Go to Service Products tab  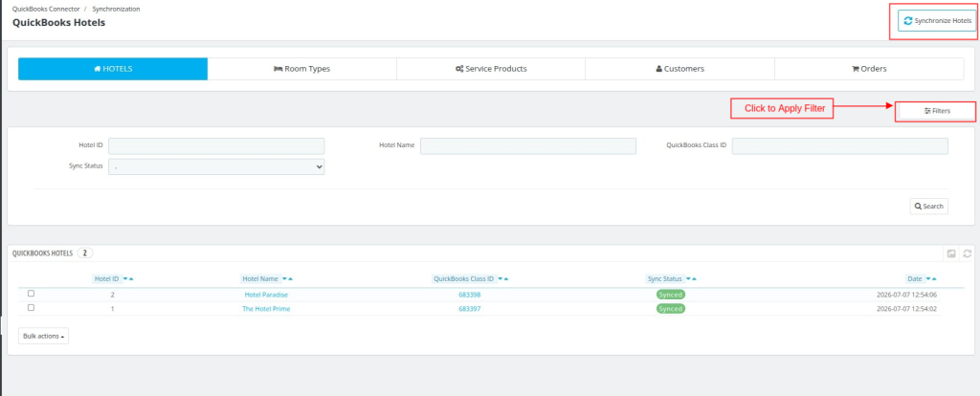pos(491,69)
